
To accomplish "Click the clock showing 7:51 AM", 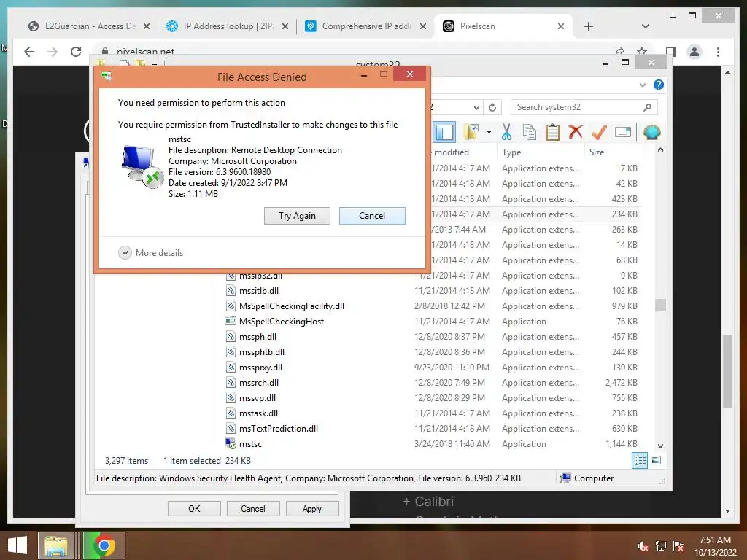I will tap(715, 540).
